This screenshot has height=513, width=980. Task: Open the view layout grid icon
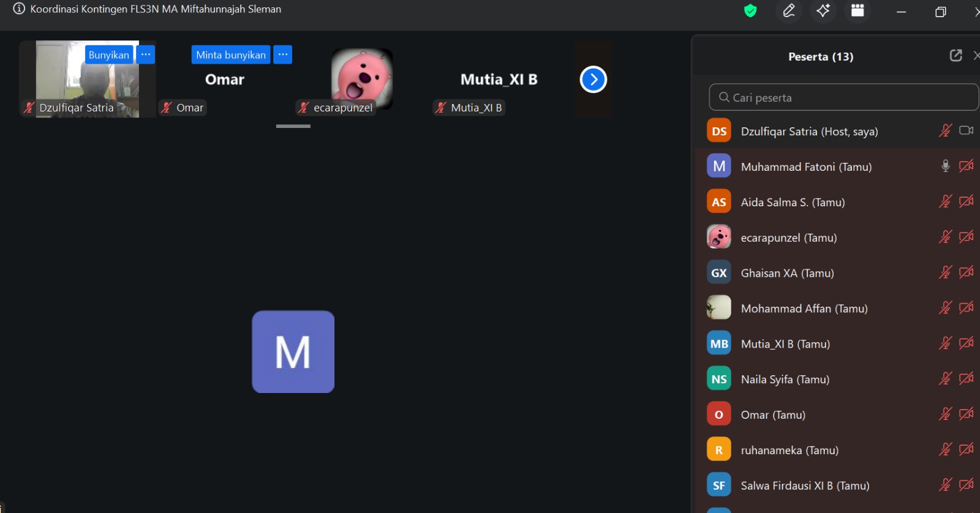858,10
